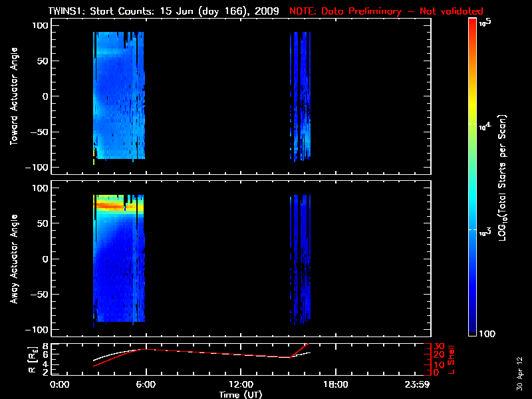Click the red top of the color bar
Screen dimensions: 532x399
[x=473, y=25]
